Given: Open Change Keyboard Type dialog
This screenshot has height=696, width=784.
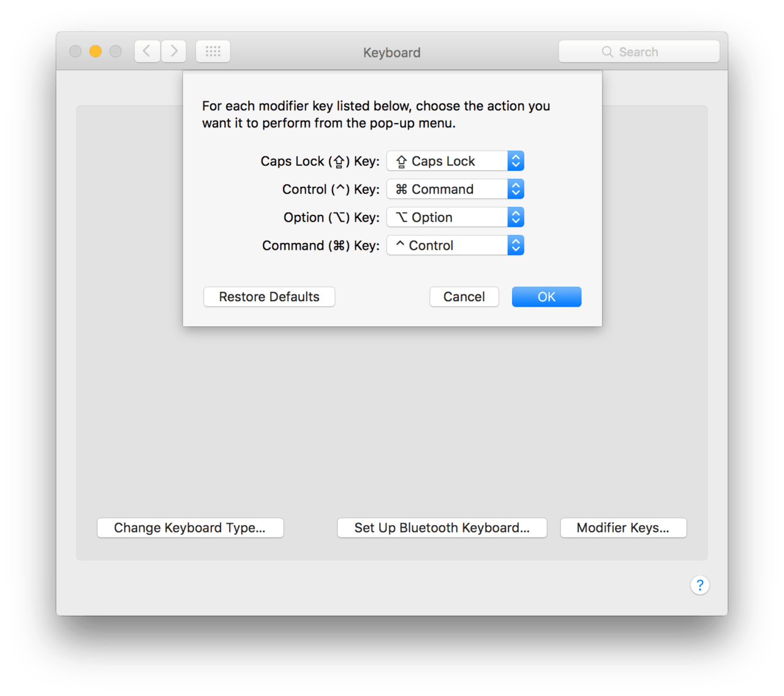Looking at the screenshot, I should pyautogui.click(x=190, y=528).
